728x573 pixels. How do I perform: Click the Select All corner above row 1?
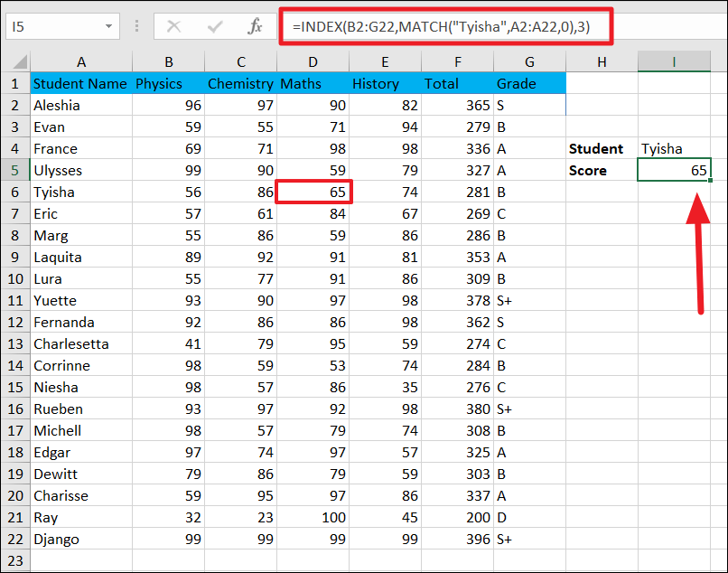coord(17,62)
